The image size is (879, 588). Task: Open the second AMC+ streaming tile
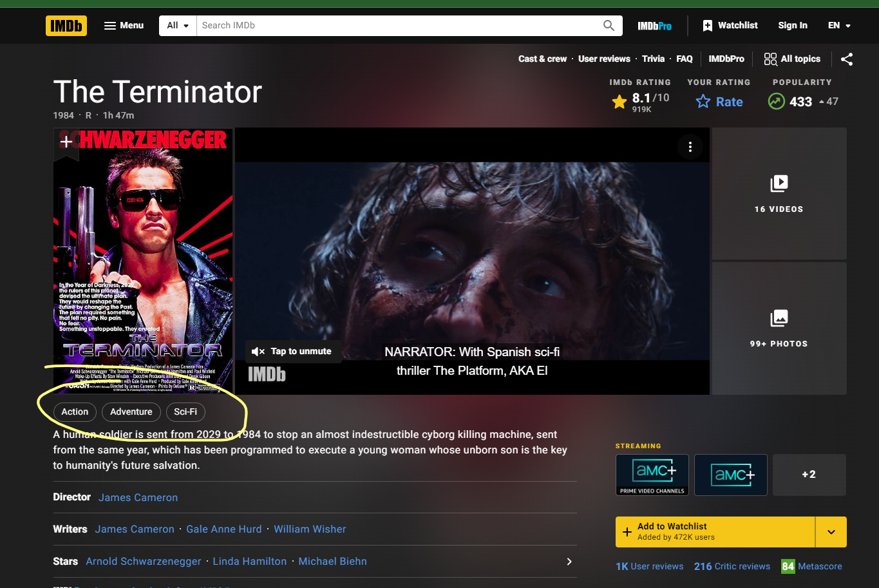(x=731, y=475)
